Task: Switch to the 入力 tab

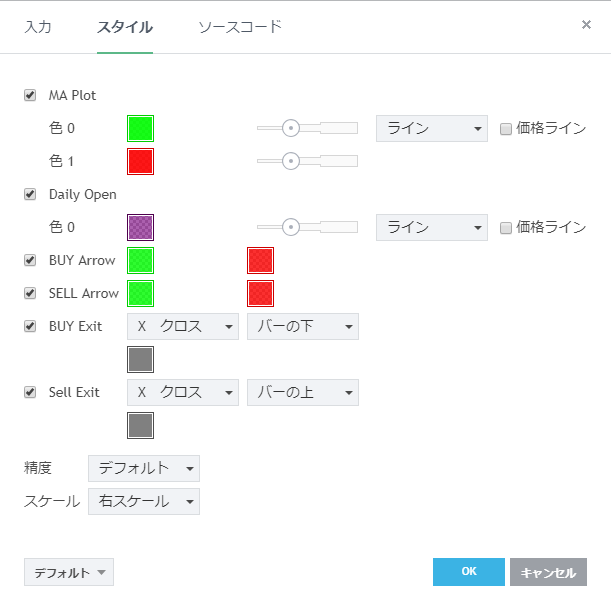Action: click(38, 27)
